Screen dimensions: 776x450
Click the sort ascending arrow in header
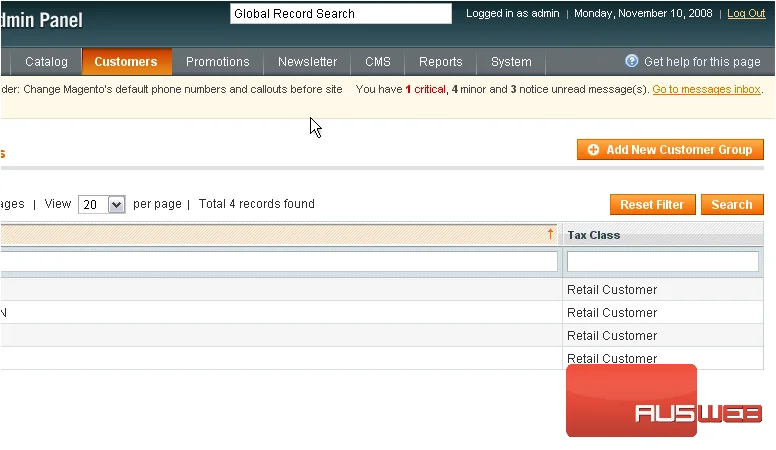[x=550, y=234]
